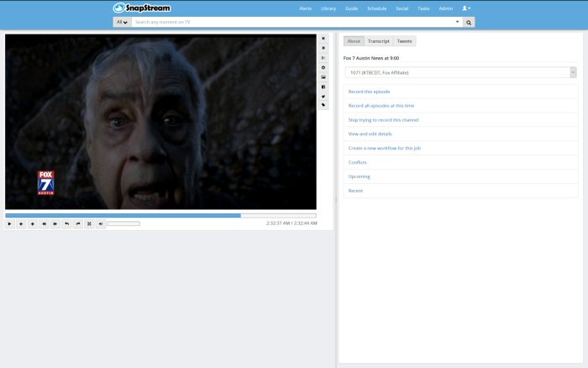Expand the search box options arrow
The width and height of the screenshot is (588, 368).
[x=457, y=22]
